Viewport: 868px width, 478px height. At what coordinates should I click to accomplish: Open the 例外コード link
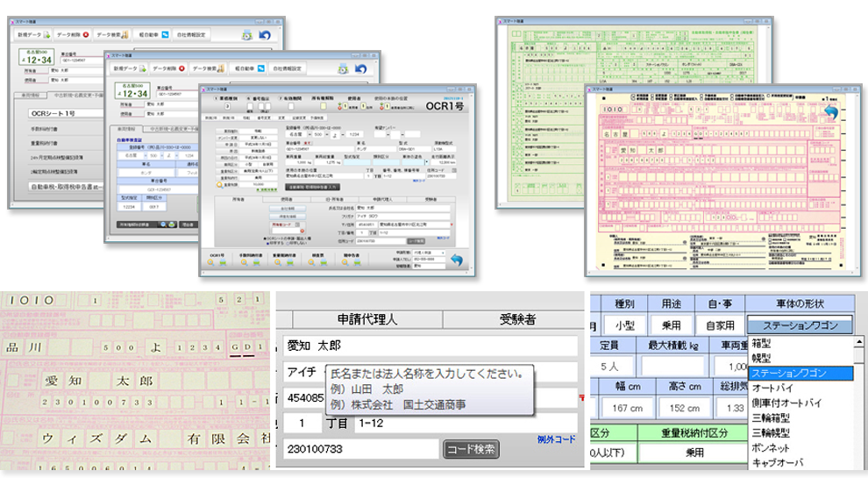click(x=557, y=439)
